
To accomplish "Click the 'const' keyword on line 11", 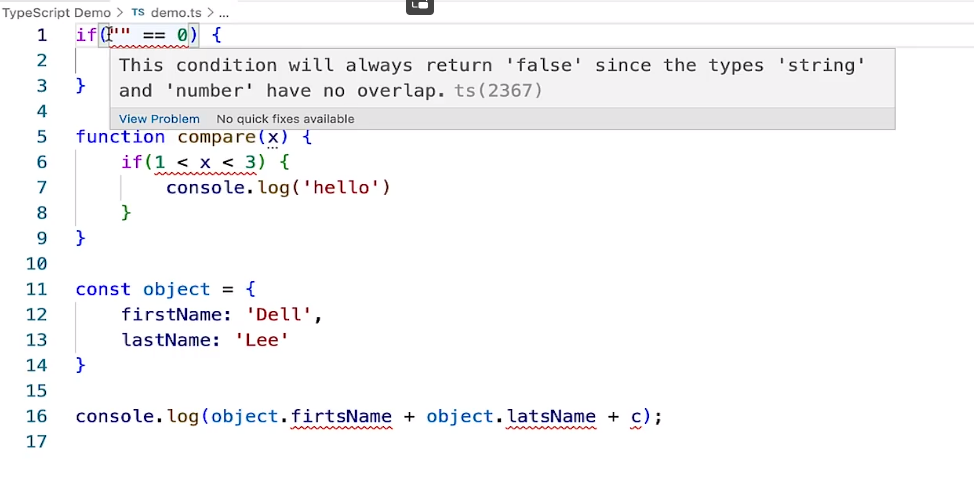I will click(x=103, y=289).
